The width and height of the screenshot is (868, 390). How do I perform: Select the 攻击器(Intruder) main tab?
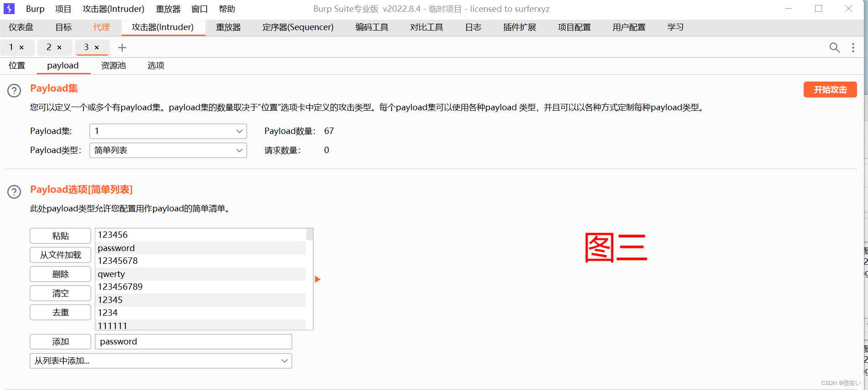click(163, 27)
